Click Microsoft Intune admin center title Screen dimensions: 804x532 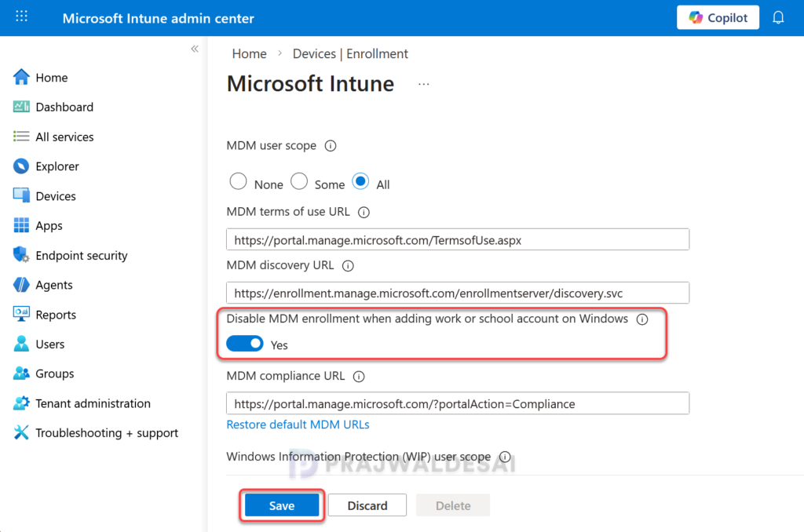coord(158,19)
